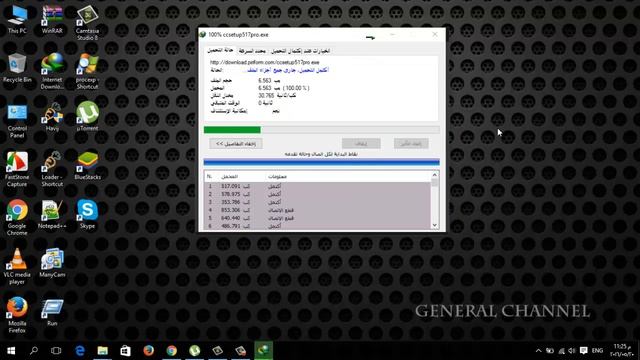Open File Explorer from taskbar
The width and height of the screenshot is (640, 360).
coord(102,351)
